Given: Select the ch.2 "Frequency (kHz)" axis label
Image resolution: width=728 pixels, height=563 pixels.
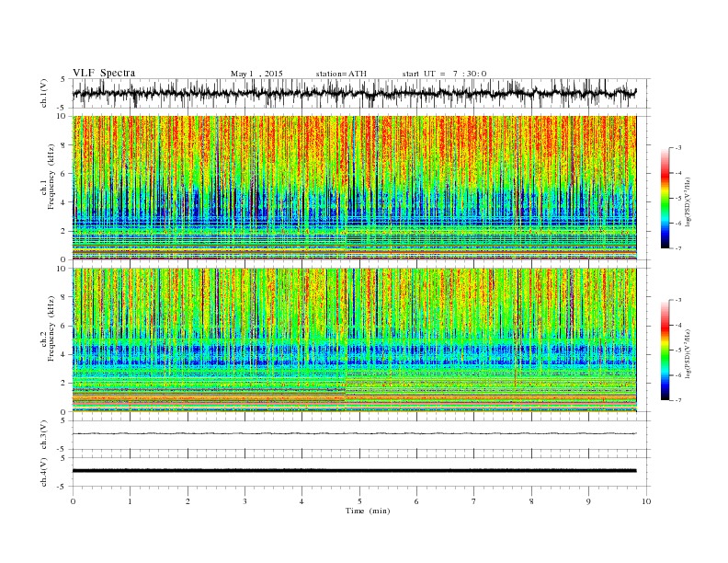Looking at the screenshot, I should (51, 329).
